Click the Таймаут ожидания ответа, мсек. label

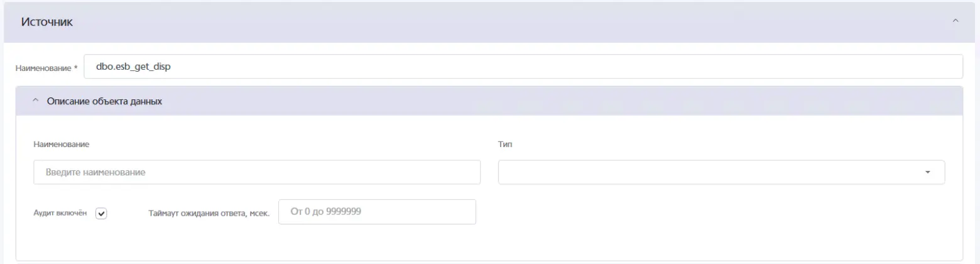click(x=209, y=213)
